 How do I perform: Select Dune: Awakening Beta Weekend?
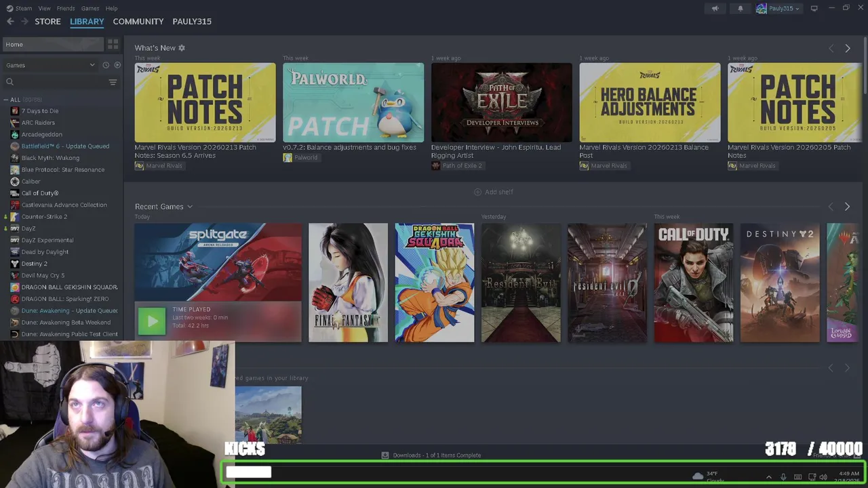66,322
